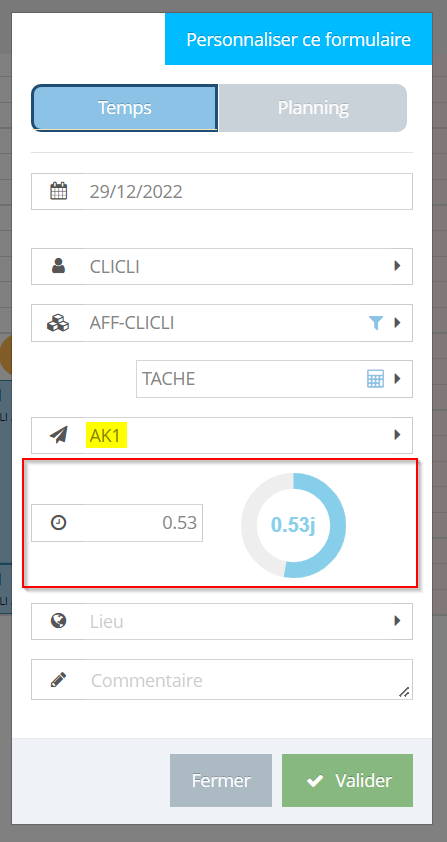The width and height of the screenshot is (447, 842).
Task: Expand the AK1 activity dropdown arrow
Action: [398, 434]
